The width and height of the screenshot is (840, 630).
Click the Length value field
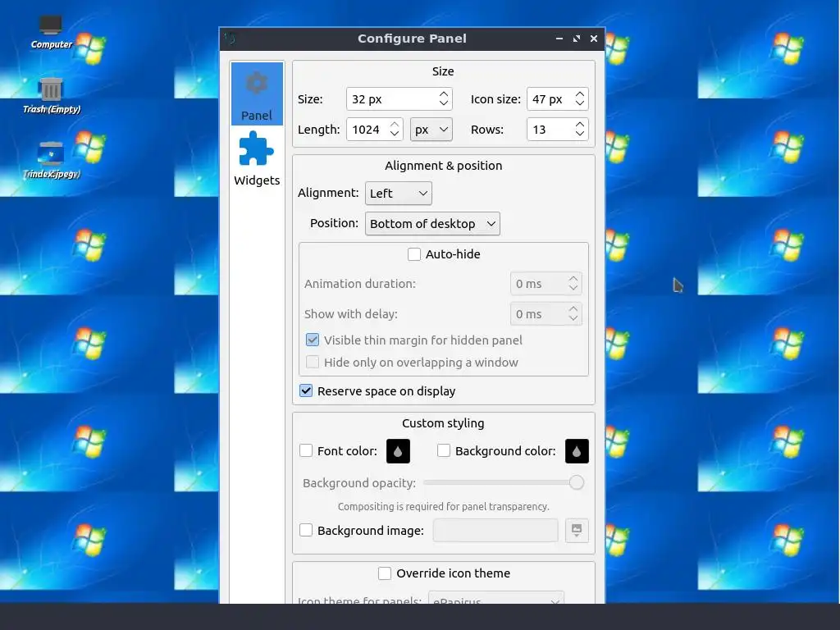367,130
